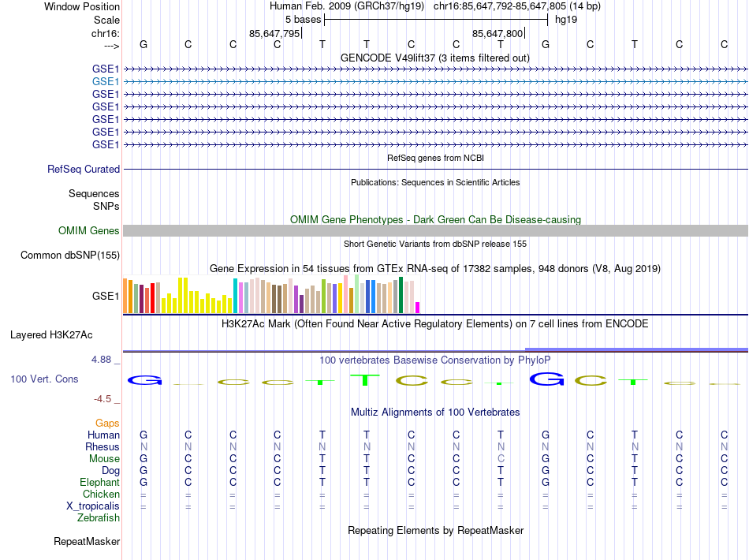
Task: Click the '85,647,800' ruler coordinate
Action: point(497,33)
